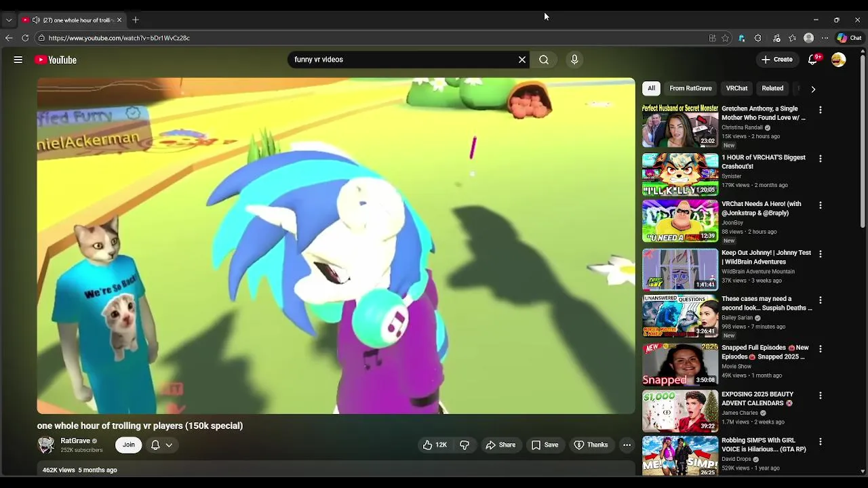Join the RatGrave channel membership
This screenshot has width=868, height=488.
coord(128,445)
